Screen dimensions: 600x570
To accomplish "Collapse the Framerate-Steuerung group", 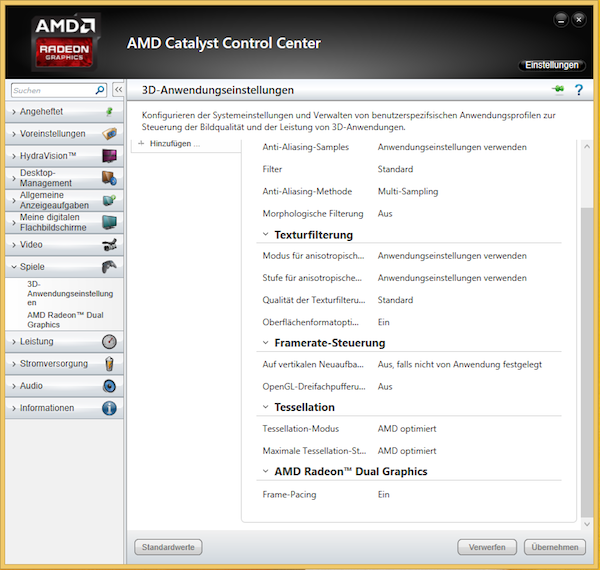I will click(266, 342).
